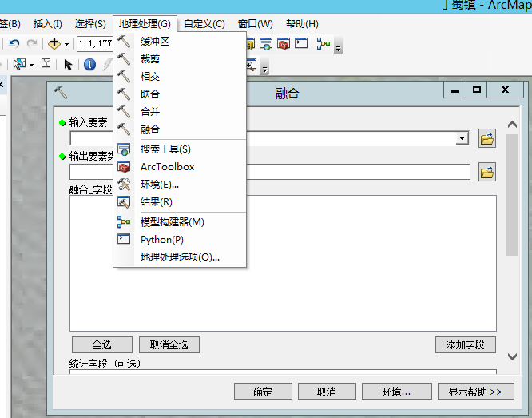Click the Undo arrow in the toolbar
Screen dimensions: 532x418
(14, 43)
